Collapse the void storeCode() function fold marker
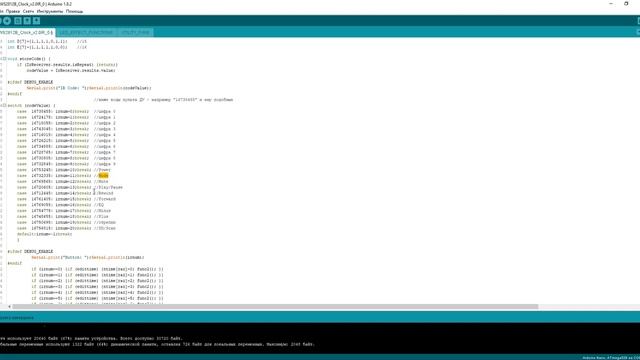Image resolution: width=640 pixels, height=360 pixels. point(4,59)
